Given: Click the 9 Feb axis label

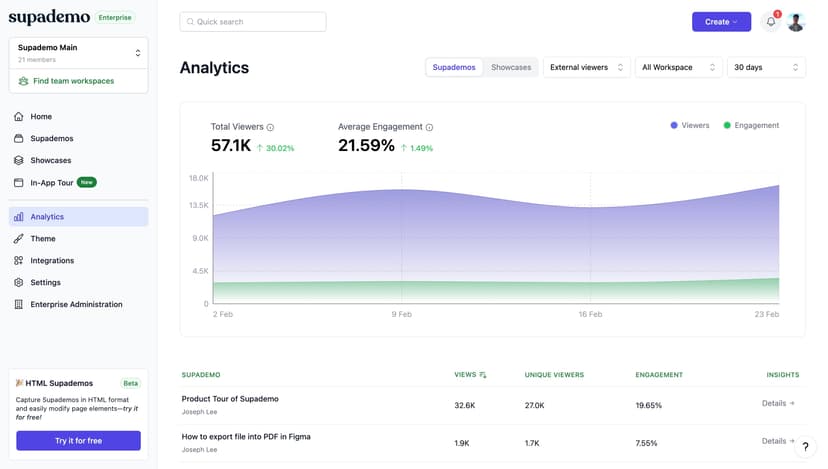Looking at the screenshot, I should [x=402, y=314].
